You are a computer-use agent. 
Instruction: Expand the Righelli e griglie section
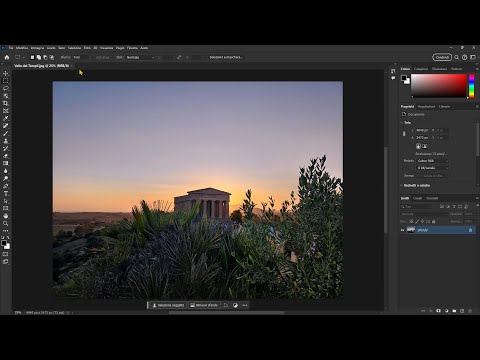click(402, 185)
